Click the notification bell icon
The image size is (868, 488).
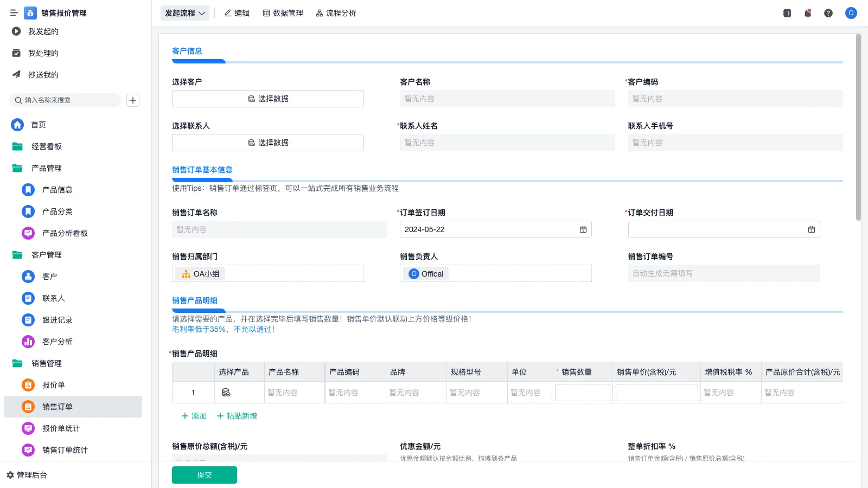pyautogui.click(x=807, y=13)
